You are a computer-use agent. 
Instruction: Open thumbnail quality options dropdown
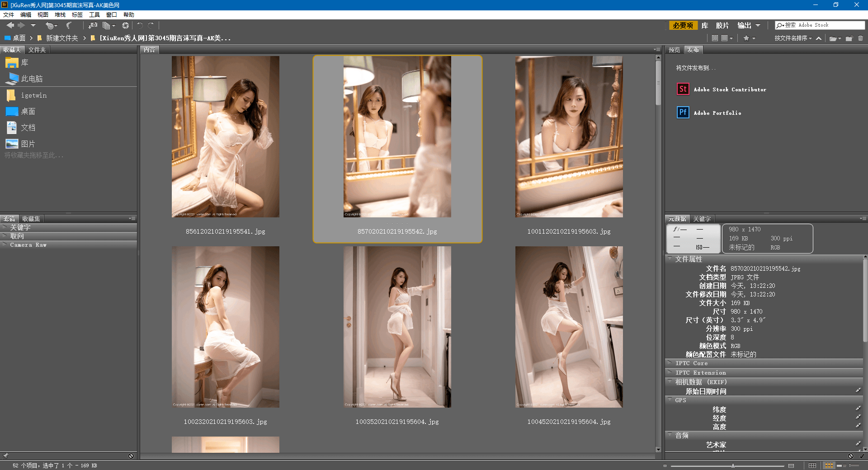tap(727, 38)
